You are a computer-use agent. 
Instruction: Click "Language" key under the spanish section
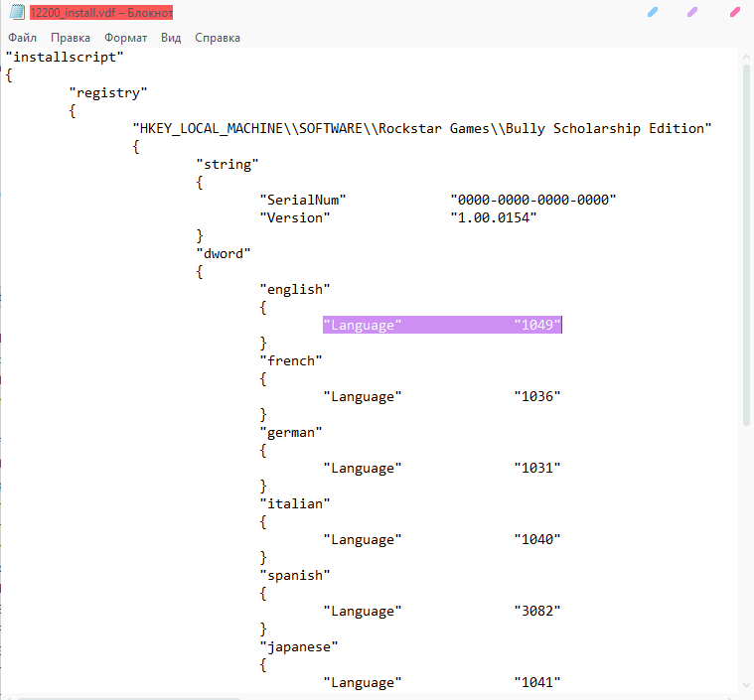click(x=362, y=611)
